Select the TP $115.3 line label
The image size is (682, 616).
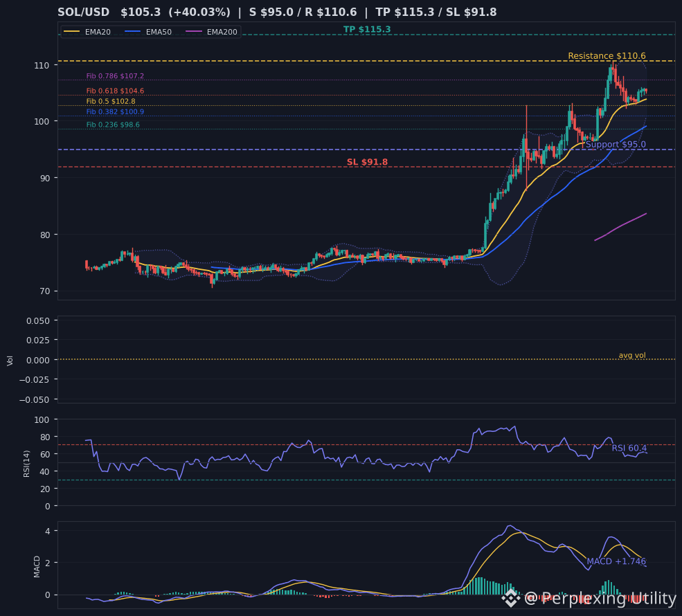[x=367, y=30]
